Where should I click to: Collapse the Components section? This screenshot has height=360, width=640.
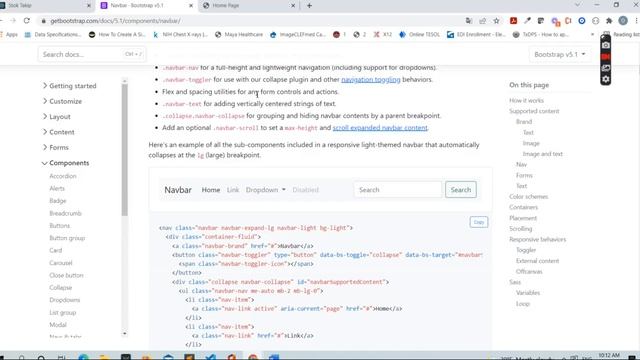coord(65,163)
